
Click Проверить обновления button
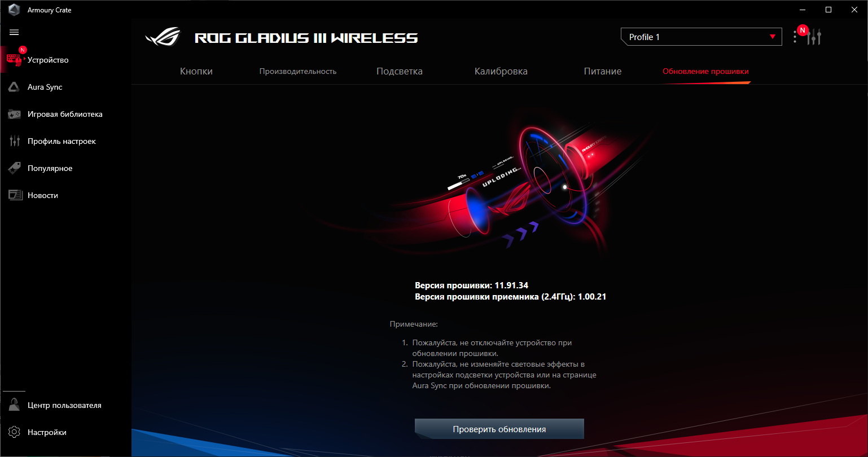tap(499, 429)
